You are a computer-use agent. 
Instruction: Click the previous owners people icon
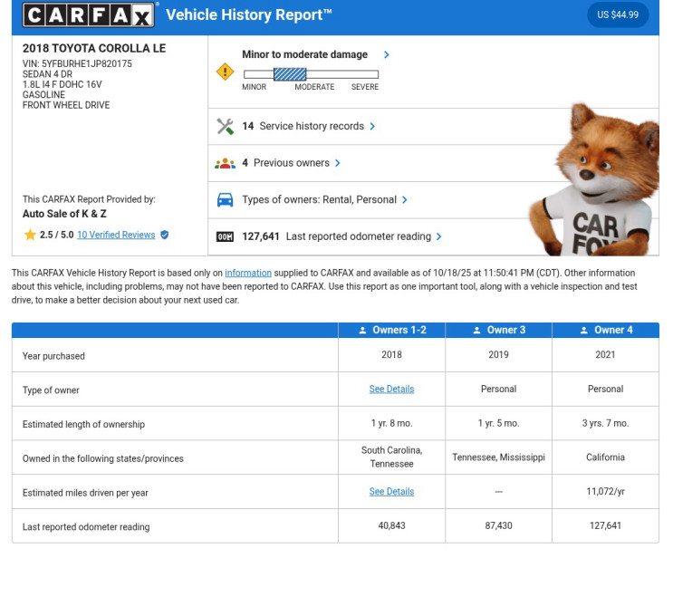226,164
